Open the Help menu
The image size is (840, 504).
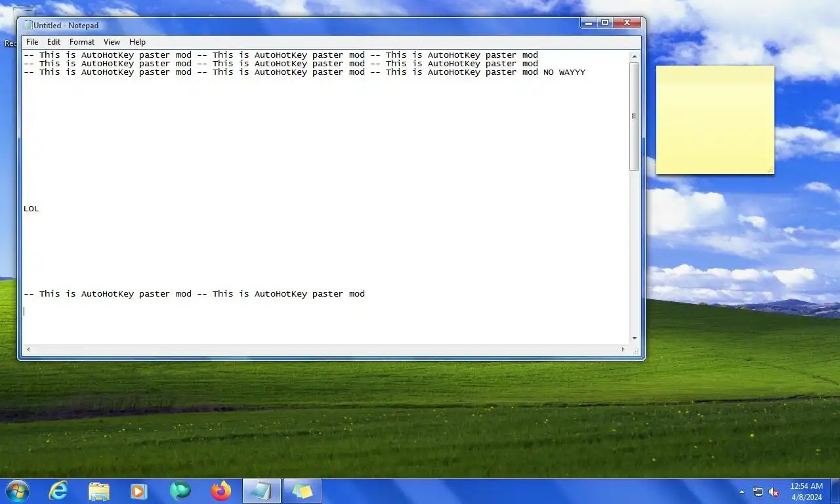(137, 42)
